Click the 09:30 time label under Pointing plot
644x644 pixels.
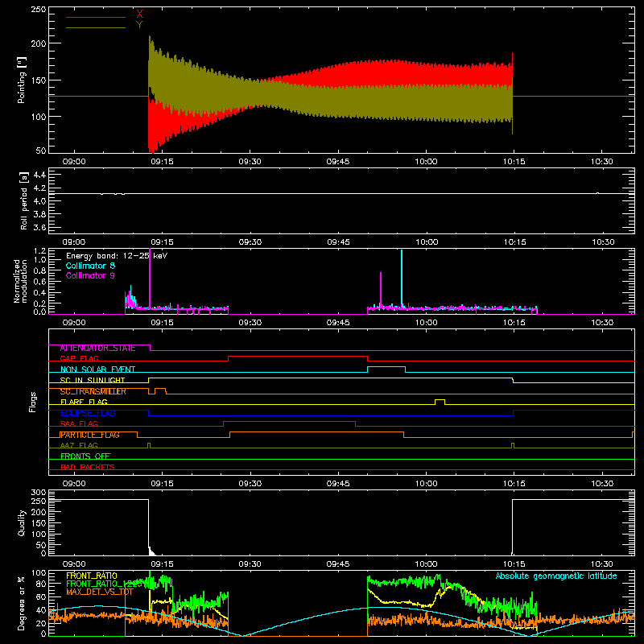pos(250,162)
